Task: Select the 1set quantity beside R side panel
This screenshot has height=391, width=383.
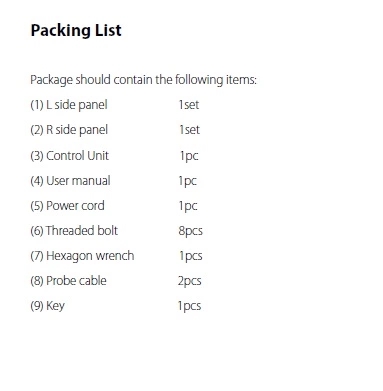Action: pyautogui.click(x=189, y=130)
